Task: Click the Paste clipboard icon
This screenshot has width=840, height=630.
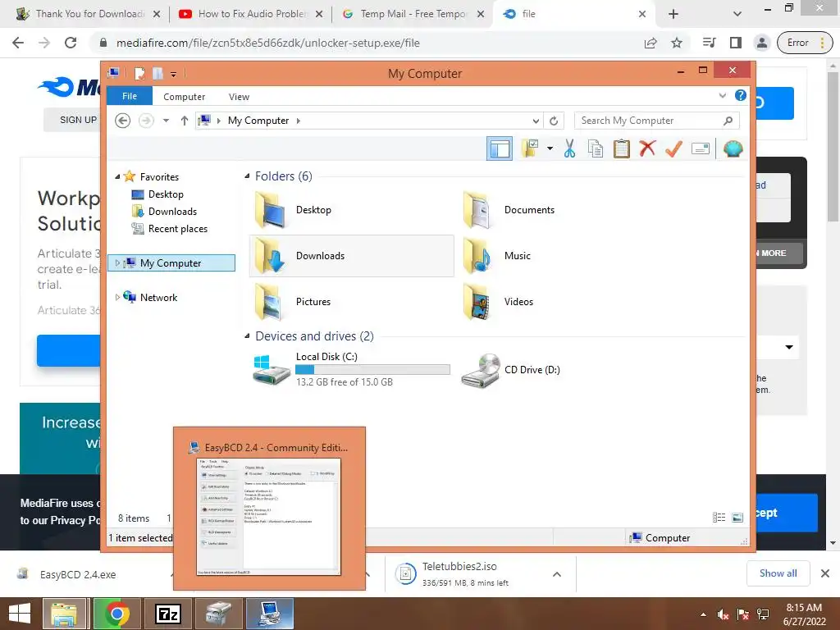Action: 622,148
